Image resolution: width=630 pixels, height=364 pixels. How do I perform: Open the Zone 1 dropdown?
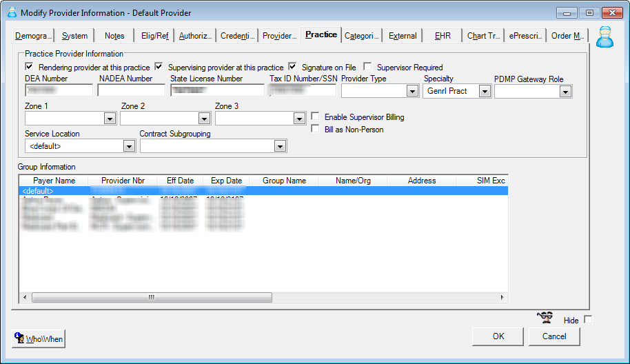(110, 119)
